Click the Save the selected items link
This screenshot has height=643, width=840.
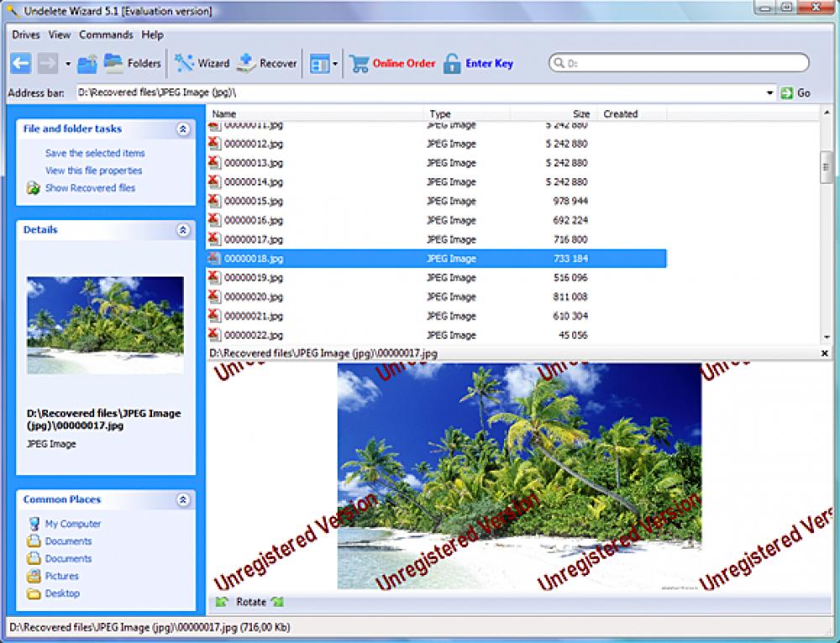(97, 153)
